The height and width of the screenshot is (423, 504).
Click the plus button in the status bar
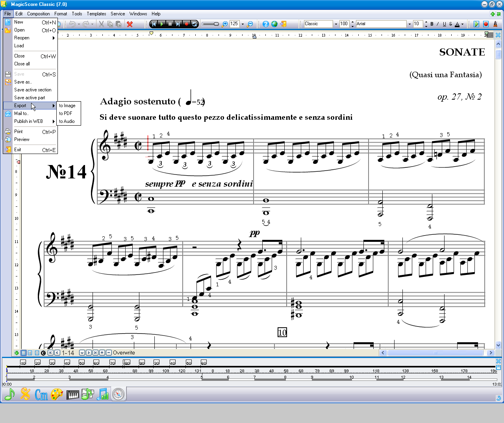(102, 353)
